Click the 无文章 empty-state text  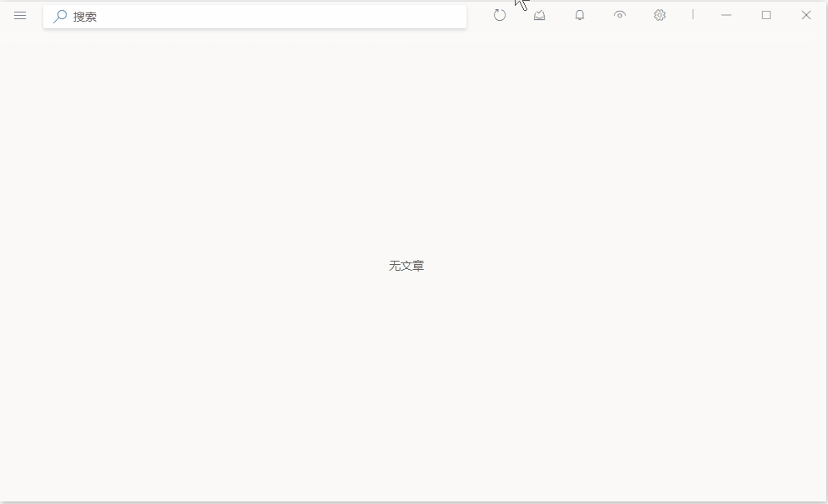point(407,266)
